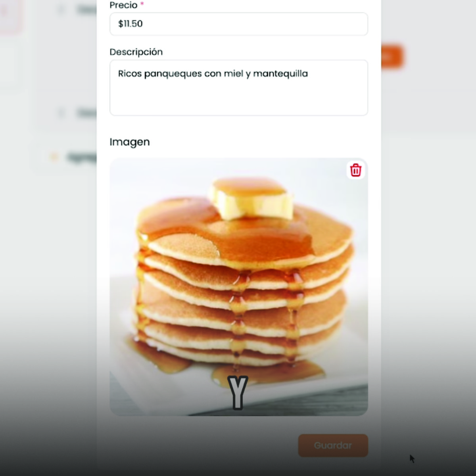The width and height of the screenshot is (476, 476).
Task: Click the large "Y" caption letter
Action: pyautogui.click(x=238, y=393)
